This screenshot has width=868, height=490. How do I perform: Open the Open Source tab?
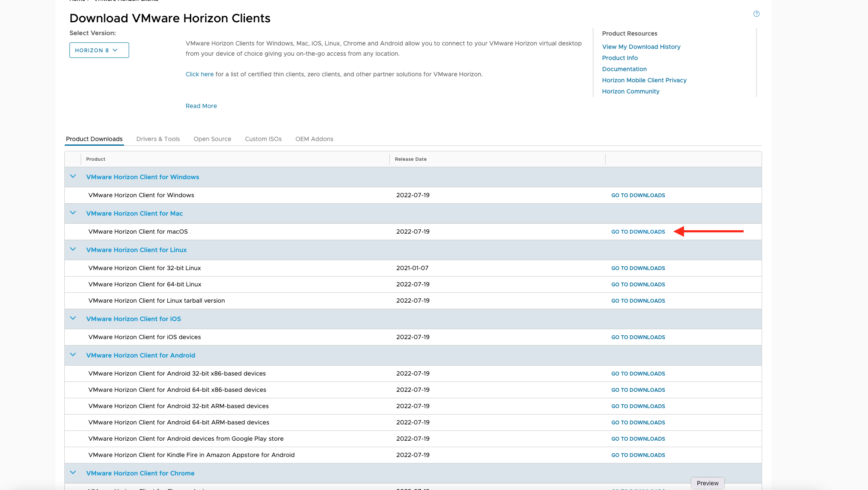click(x=212, y=139)
